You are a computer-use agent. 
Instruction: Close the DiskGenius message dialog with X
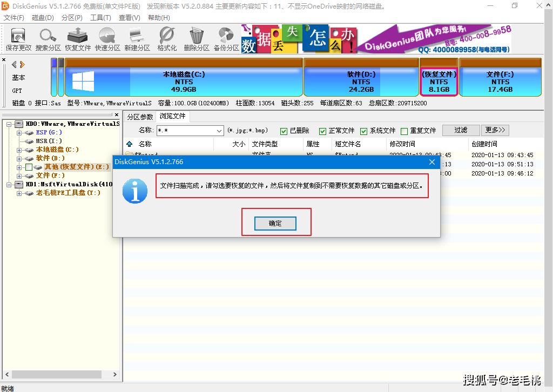432,162
